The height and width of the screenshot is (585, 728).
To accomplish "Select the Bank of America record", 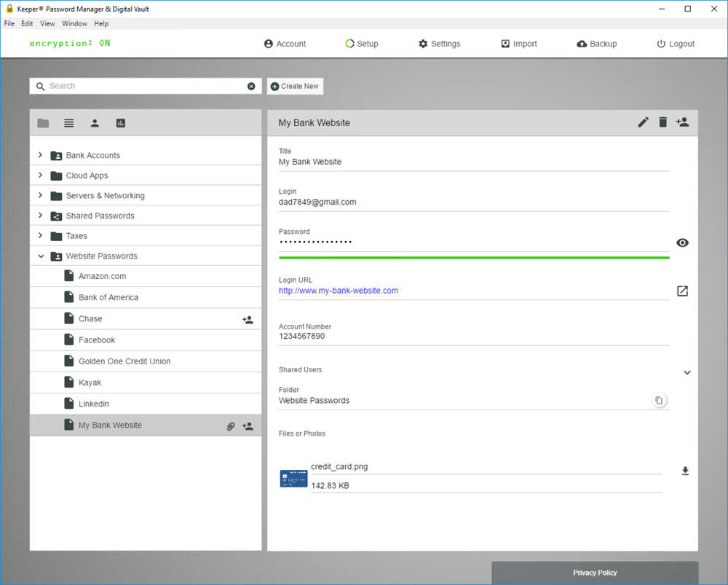I will pyautogui.click(x=146, y=297).
